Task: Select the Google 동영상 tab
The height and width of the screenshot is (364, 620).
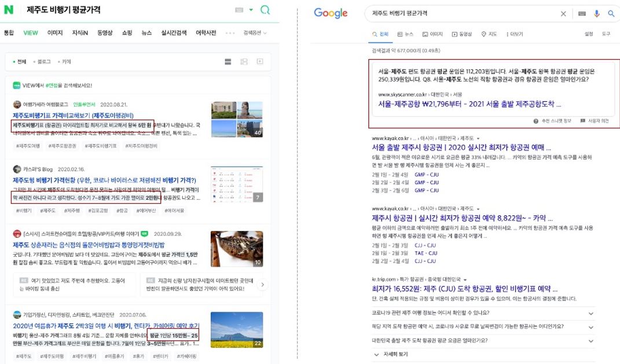Action: 462,34
